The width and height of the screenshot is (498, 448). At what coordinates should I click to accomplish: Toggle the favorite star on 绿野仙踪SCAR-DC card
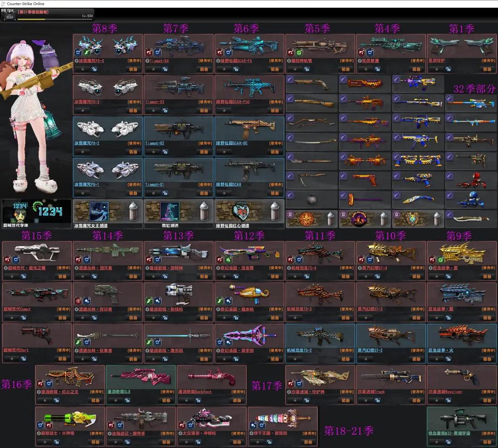(x=225, y=152)
